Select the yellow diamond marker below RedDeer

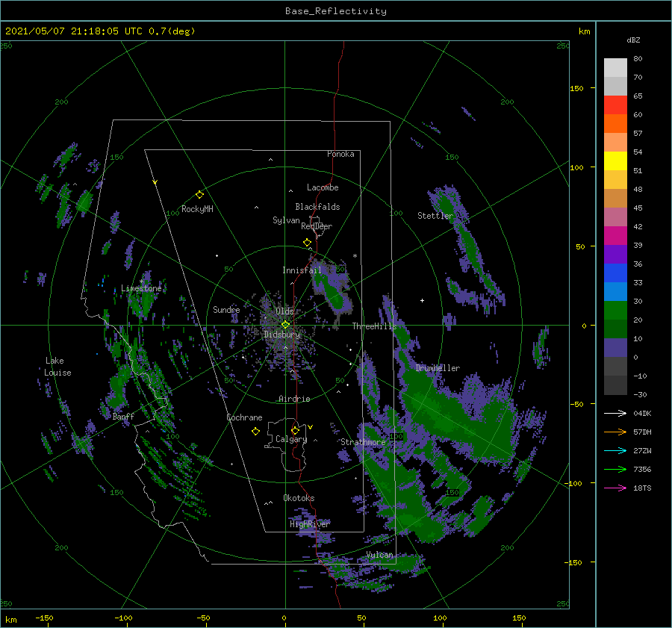pos(307,243)
